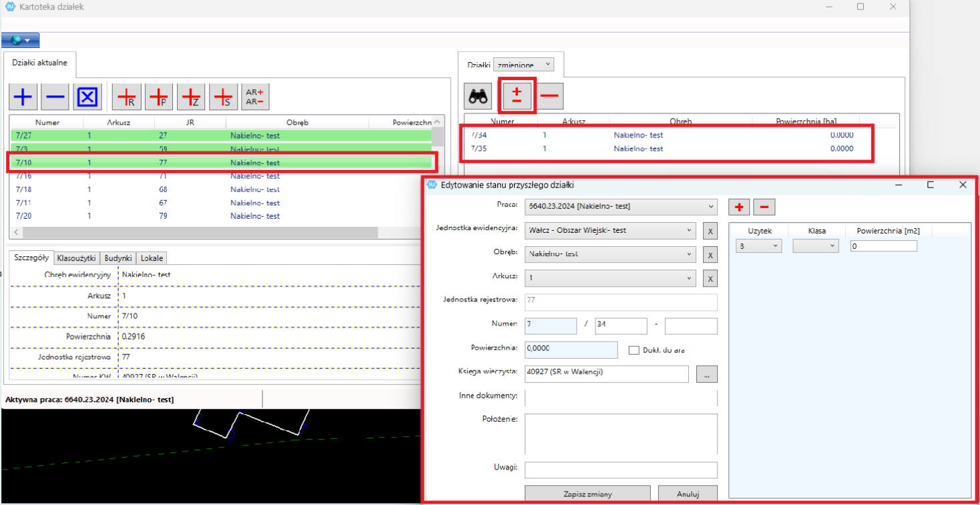Open the Działki 'zmienione' dropdown
Screen dimensions: 980x505
[523, 65]
